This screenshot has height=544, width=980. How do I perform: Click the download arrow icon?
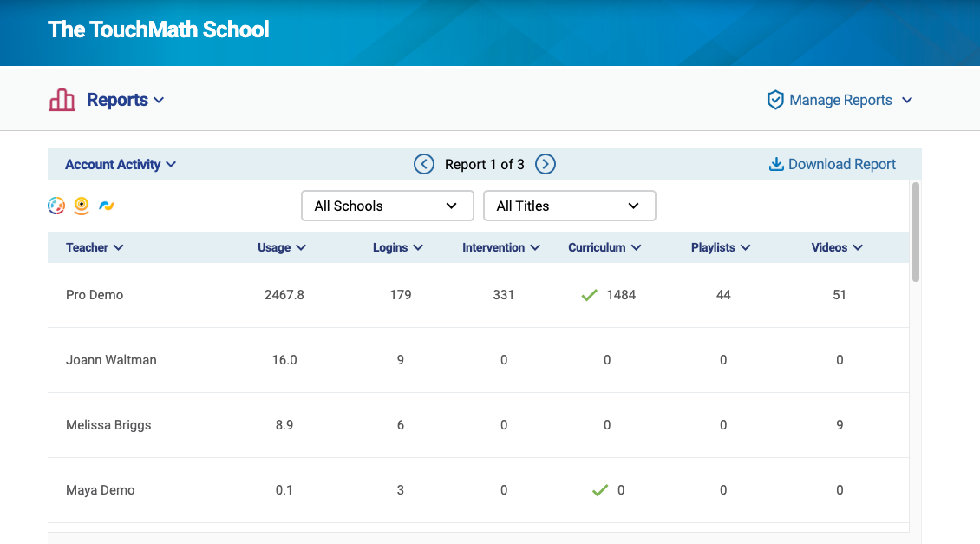[775, 165]
